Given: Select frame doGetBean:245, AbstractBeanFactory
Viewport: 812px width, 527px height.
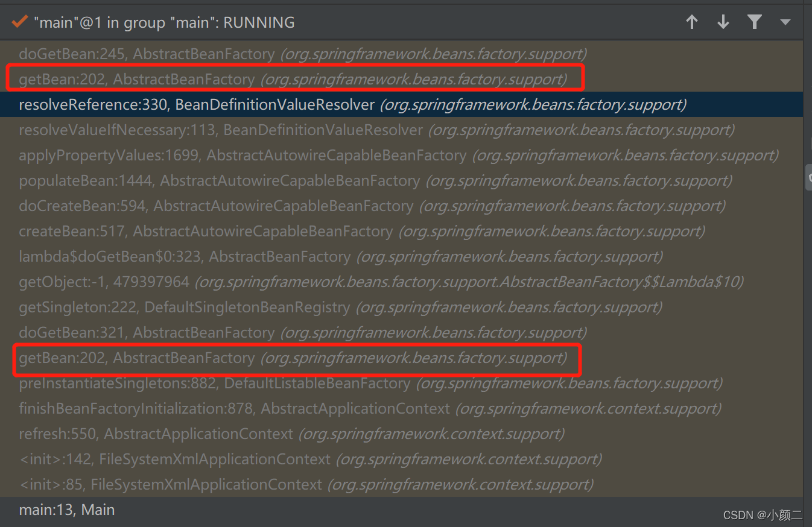Looking at the screenshot, I should pos(401,54).
